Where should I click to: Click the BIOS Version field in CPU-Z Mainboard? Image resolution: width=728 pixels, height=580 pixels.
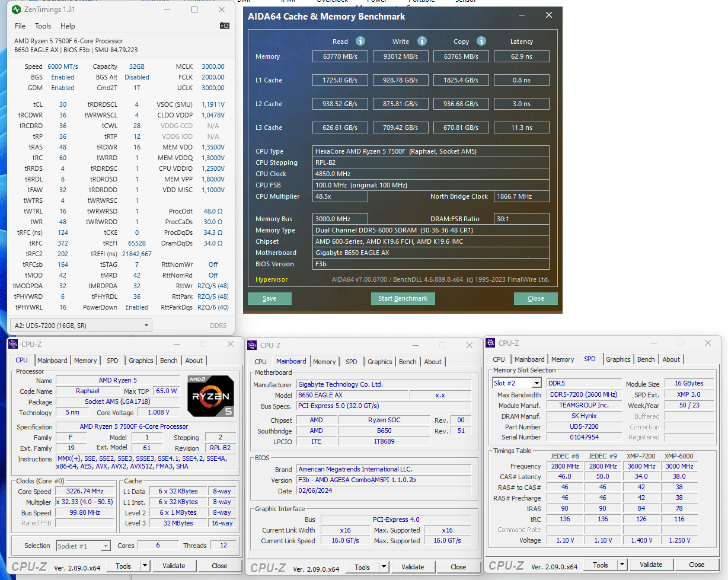(x=384, y=480)
